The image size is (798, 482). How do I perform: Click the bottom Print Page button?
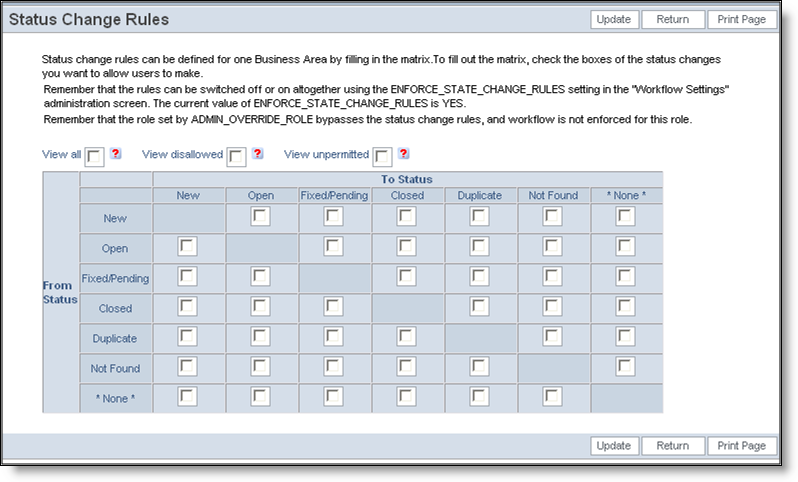tap(742, 446)
